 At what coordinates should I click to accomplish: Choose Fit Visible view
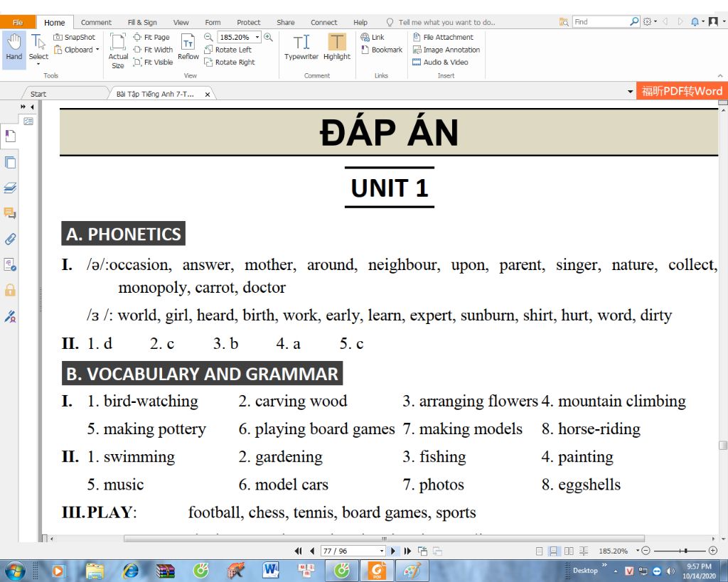pos(153,63)
